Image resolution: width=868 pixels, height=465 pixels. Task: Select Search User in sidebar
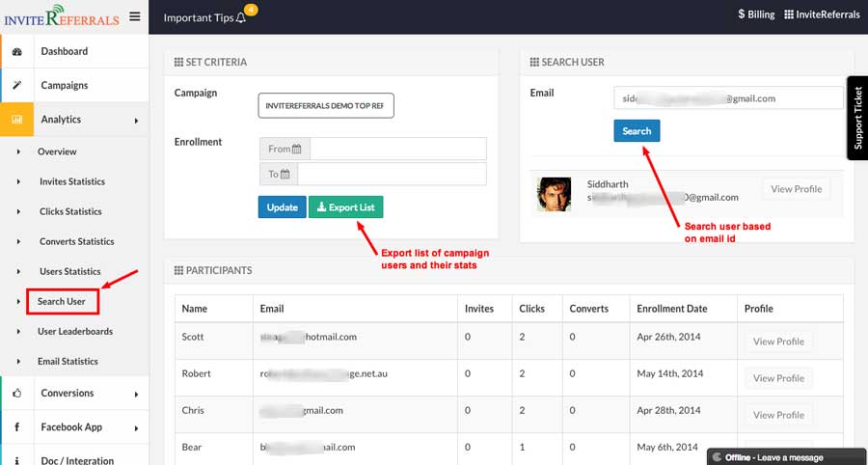pos(63,302)
